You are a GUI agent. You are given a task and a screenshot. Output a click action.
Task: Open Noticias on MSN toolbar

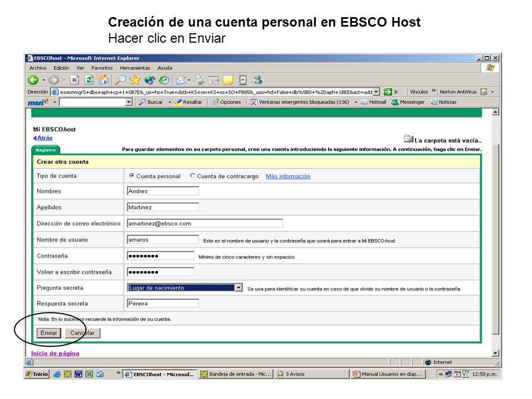click(x=443, y=102)
